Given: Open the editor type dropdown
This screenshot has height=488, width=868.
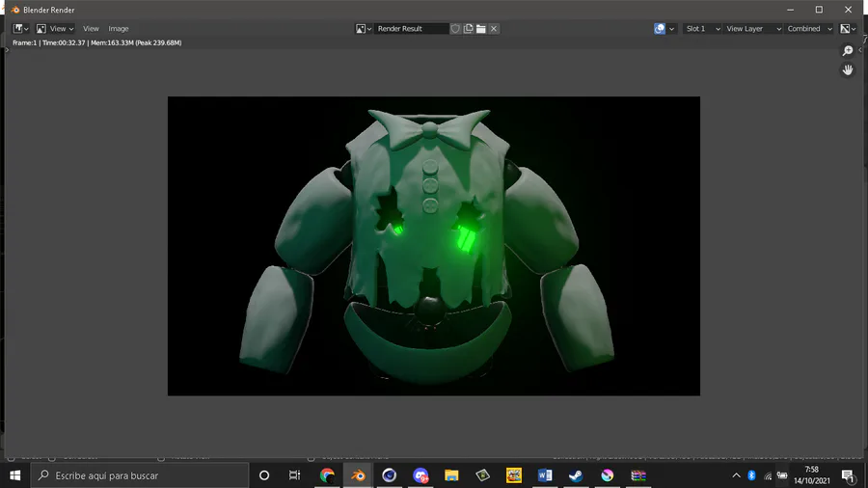Looking at the screenshot, I should click(x=20, y=29).
